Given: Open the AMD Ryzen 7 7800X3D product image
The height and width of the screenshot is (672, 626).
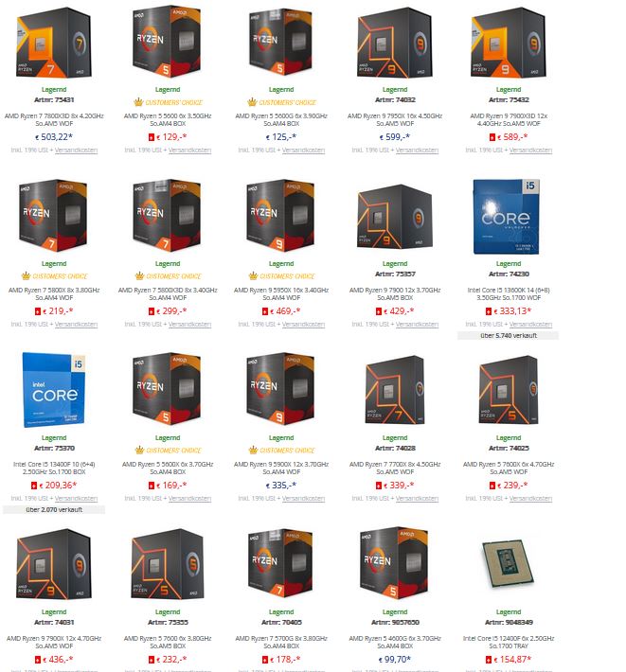Looking at the screenshot, I should tap(54, 43).
